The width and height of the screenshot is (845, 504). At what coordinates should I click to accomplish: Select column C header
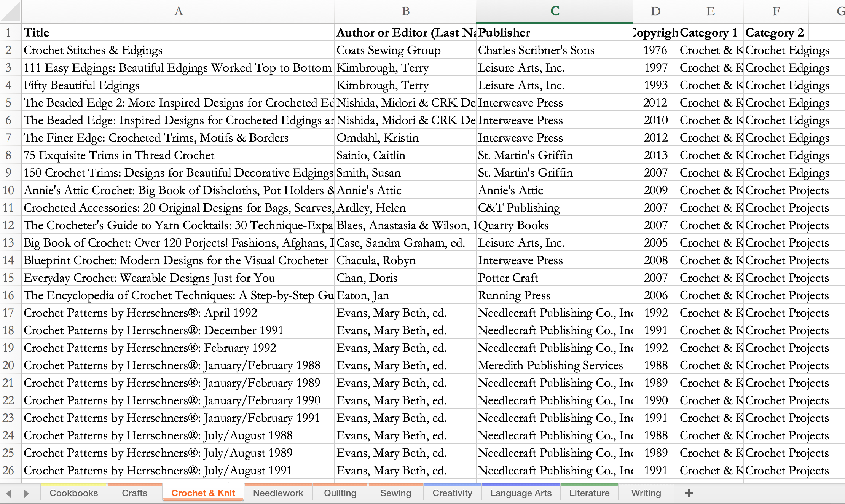pyautogui.click(x=554, y=11)
